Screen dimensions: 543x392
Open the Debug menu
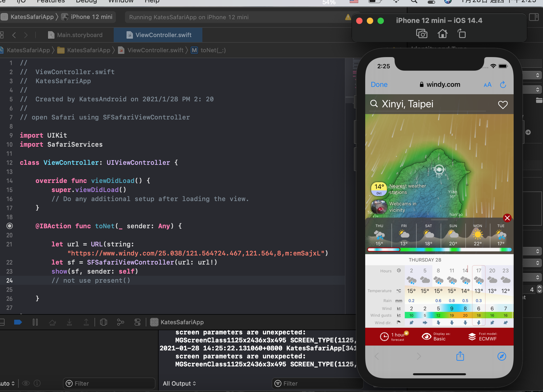pos(86,1)
